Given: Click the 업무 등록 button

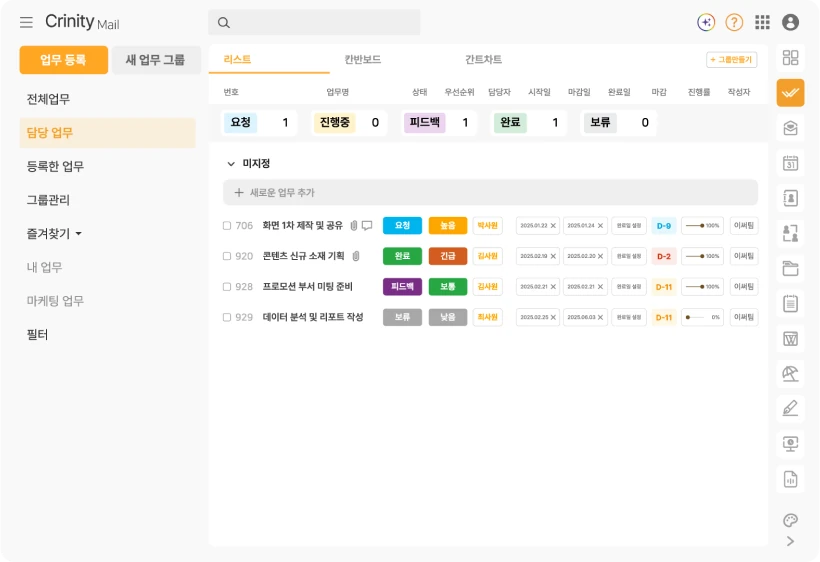Looking at the screenshot, I should (x=64, y=60).
